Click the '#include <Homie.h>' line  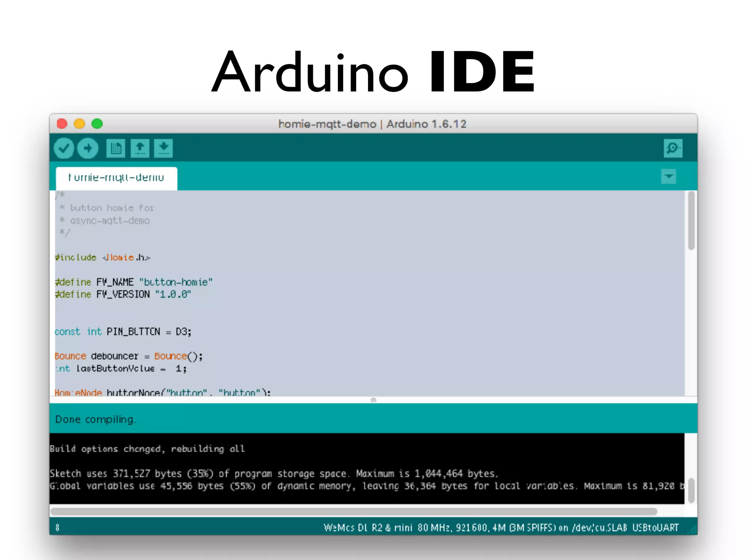click(102, 257)
